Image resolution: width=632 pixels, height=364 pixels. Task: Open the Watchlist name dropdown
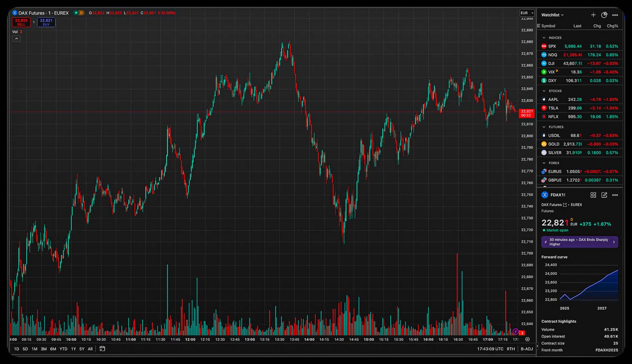click(552, 15)
